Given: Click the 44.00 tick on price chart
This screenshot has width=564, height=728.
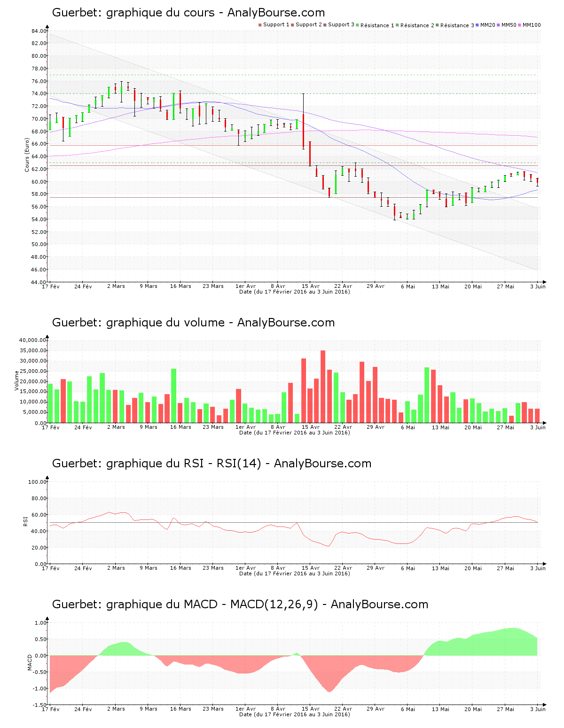Looking at the screenshot, I should pos(39,282).
